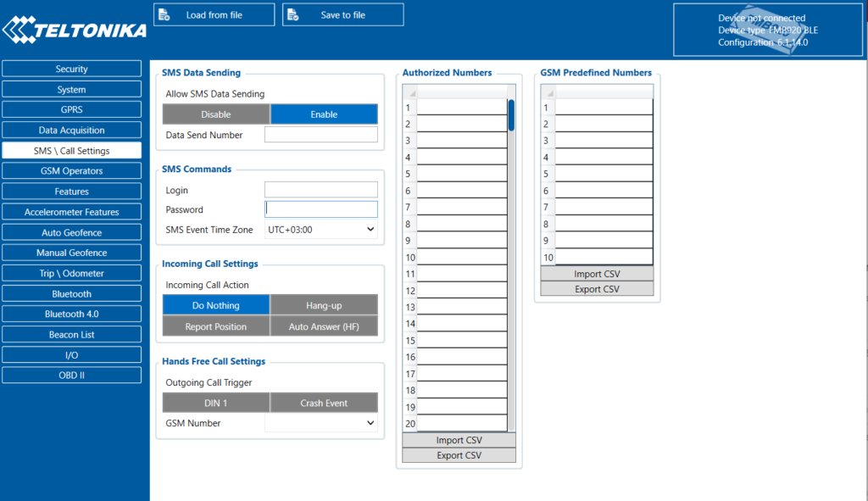The image size is (868, 501).
Task: Open the GSM Number dropdown
Action: coord(321,423)
